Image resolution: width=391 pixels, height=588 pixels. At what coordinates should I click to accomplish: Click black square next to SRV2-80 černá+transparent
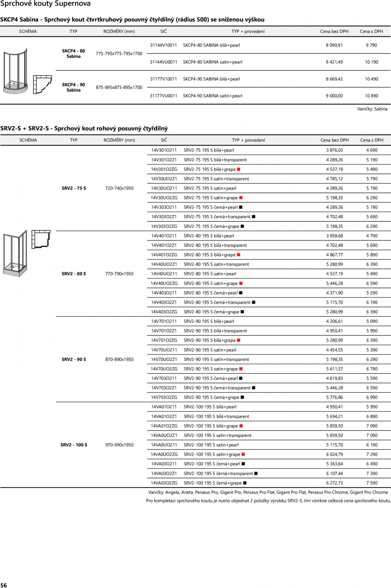(x=254, y=302)
